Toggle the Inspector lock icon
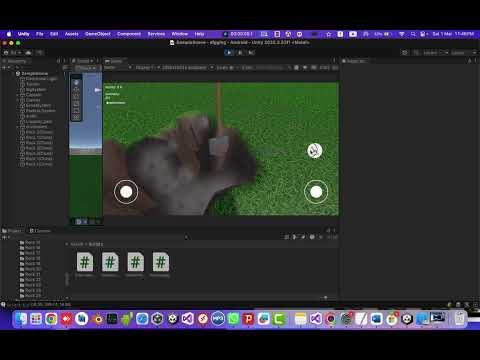 [470, 61]
